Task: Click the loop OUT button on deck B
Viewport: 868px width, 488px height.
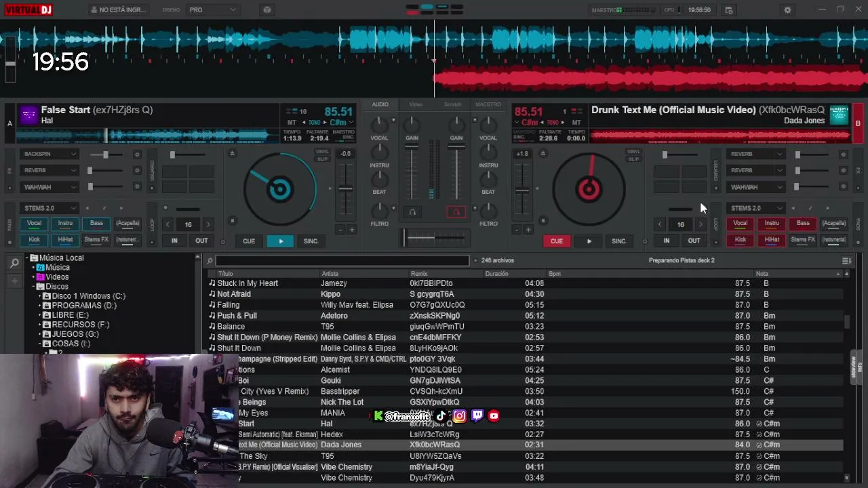Action: tap(694, 241)
